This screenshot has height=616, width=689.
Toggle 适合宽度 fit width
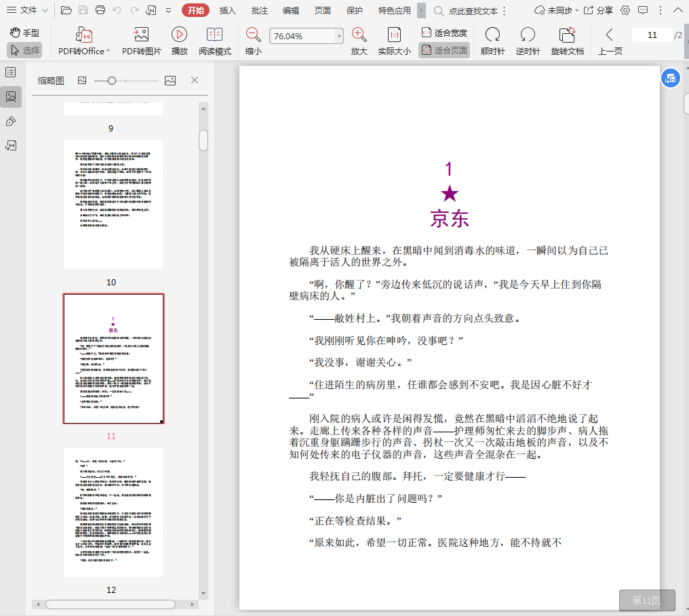444,33
